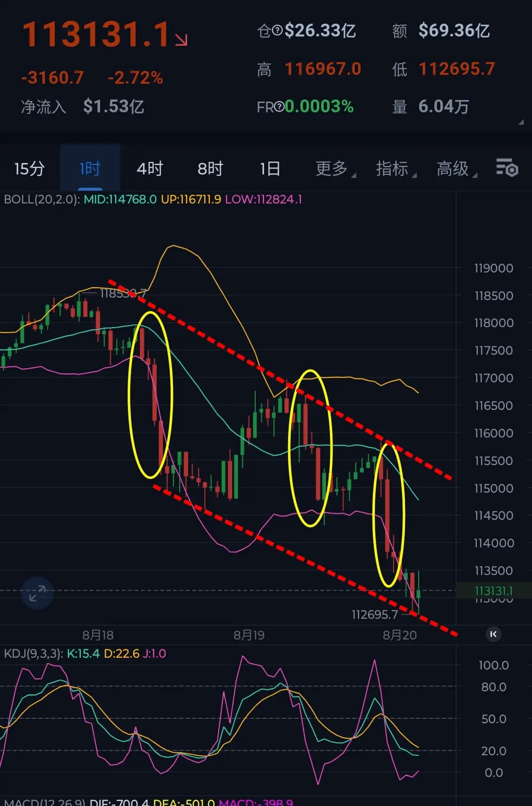Tap the 8月19 date axis label
The image size is (532, 806).
[x=249, y=635]
